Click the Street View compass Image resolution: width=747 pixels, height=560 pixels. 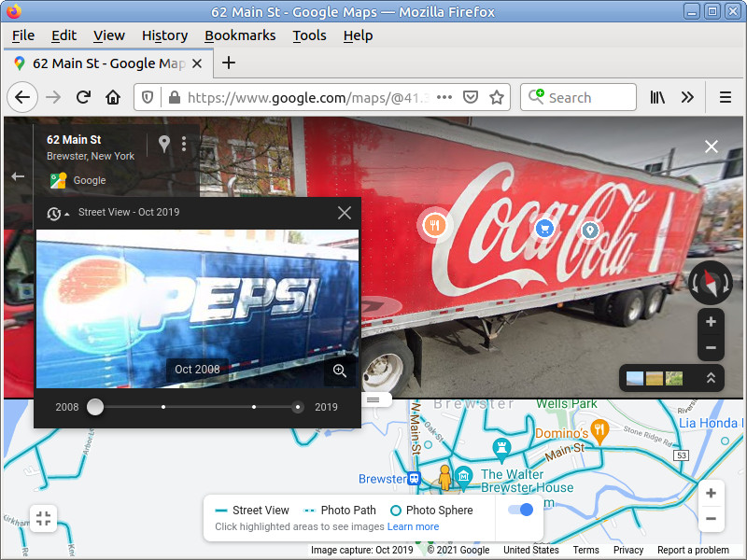click(711, 283)
